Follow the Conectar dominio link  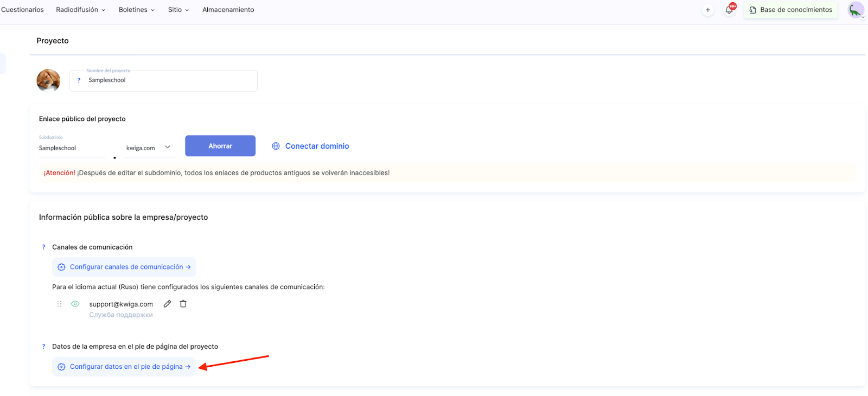310,146
